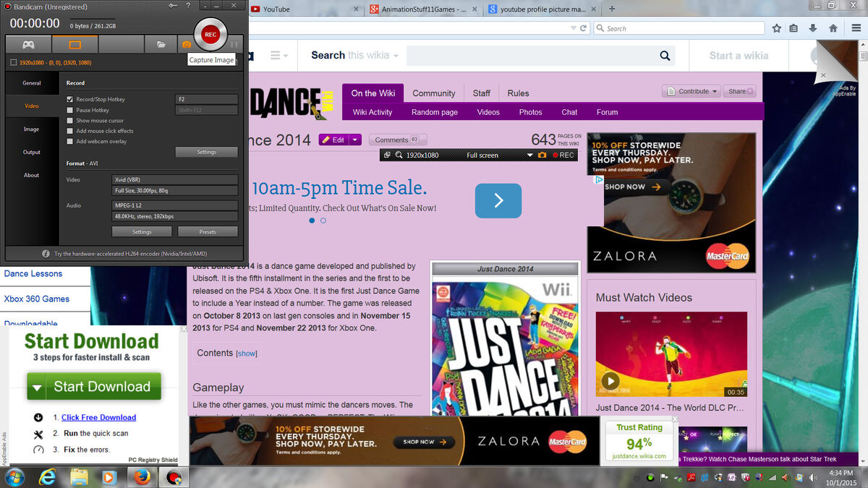Switch to Firefox on the taskbar

coord(142,477)
